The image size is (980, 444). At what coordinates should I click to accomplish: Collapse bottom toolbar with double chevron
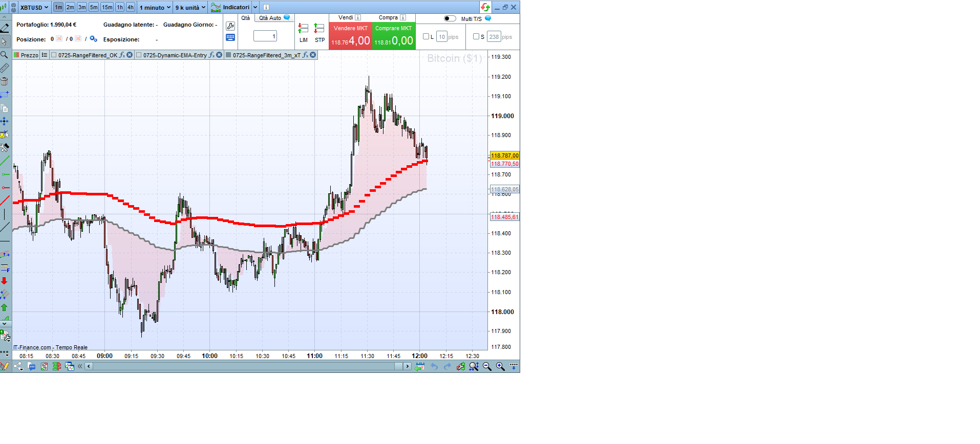(x=80, y=366)
